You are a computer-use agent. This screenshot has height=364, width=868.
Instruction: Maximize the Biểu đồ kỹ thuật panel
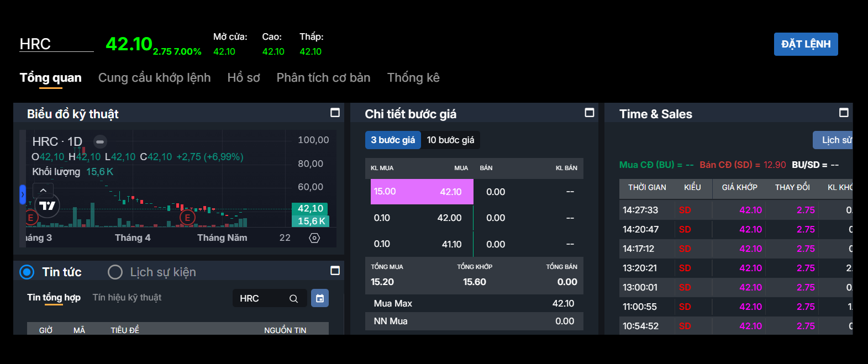tap(335, 113)
